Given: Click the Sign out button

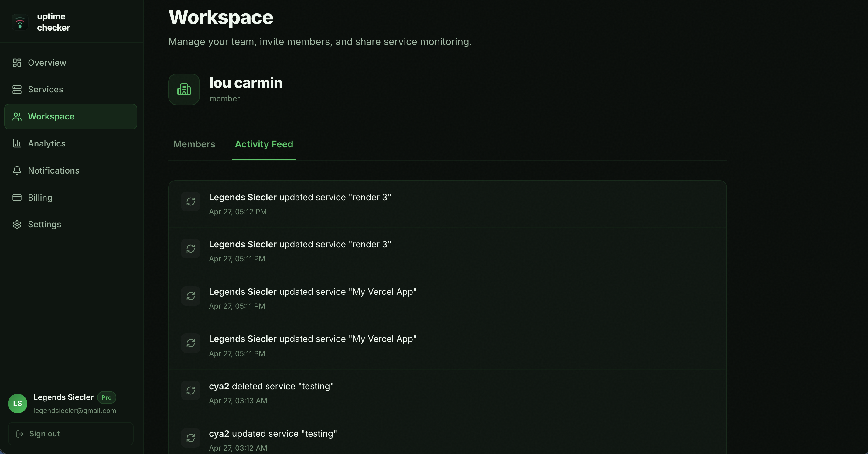Looking at the screenshot, I should click(x=71, y=434).
